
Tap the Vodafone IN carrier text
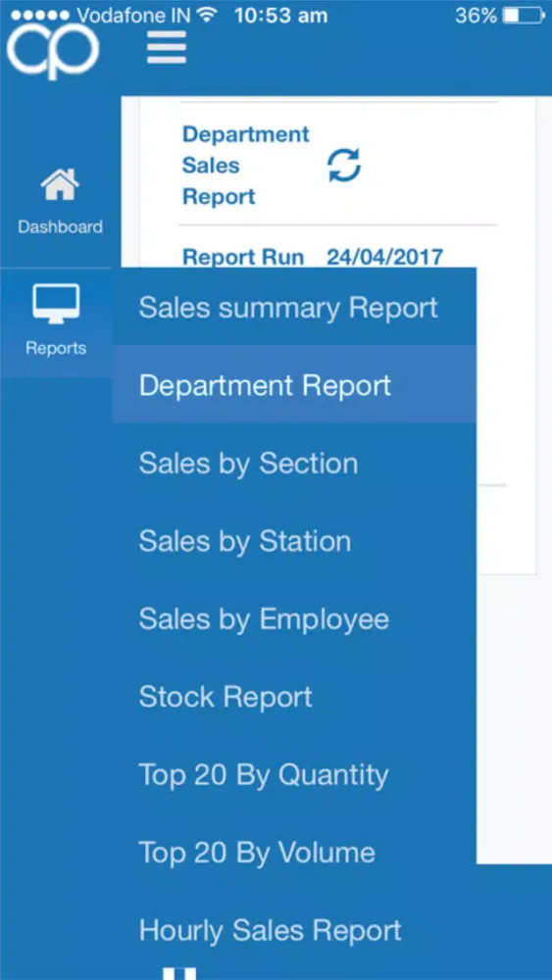tap(133, 16)
